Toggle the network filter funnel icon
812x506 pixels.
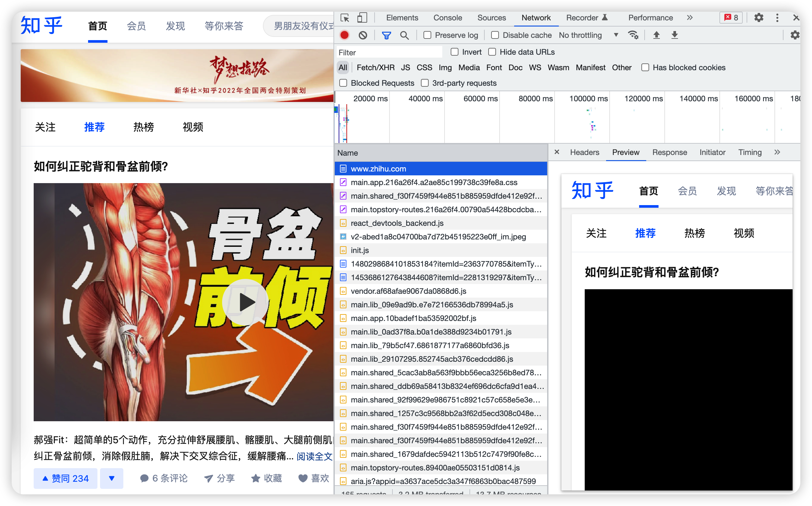(x=386, y=35)
